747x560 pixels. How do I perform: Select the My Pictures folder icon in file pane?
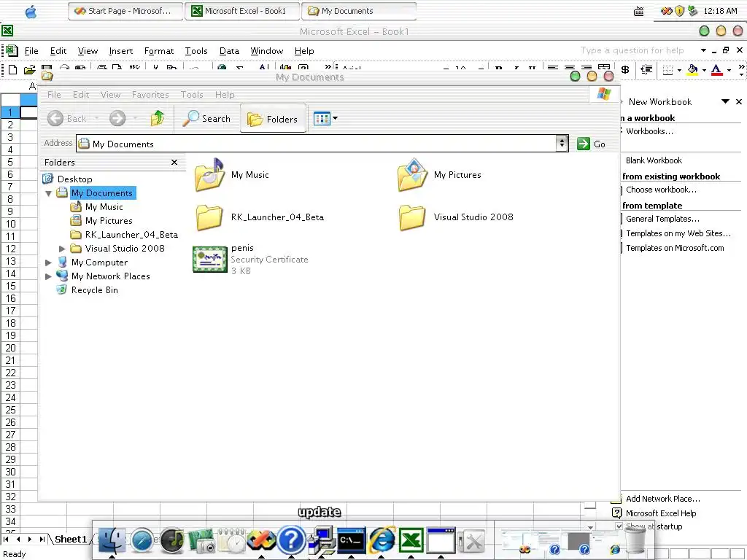[x=413, y=175]
